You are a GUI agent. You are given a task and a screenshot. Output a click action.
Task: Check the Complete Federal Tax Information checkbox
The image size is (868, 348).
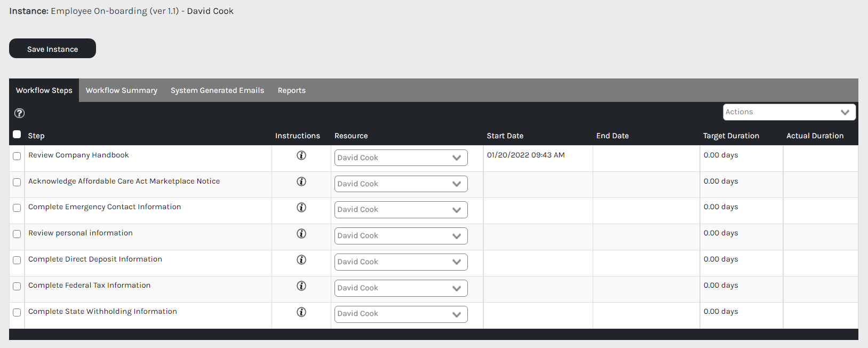[x=17, y=287]
